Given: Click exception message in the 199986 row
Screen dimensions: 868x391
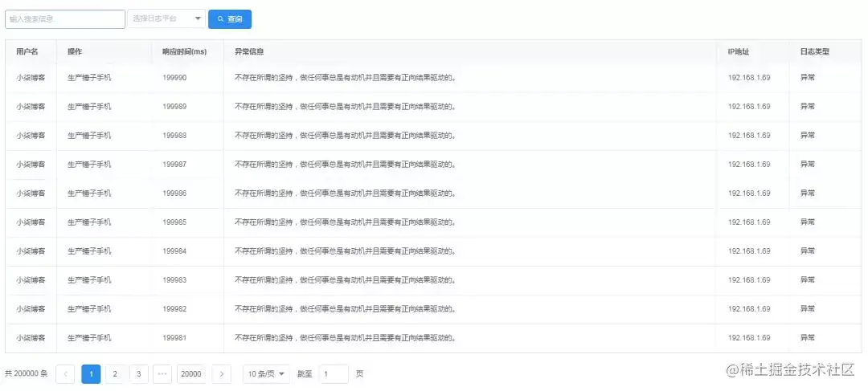Looking at the screenshot, I should click(x=346, y=193).
